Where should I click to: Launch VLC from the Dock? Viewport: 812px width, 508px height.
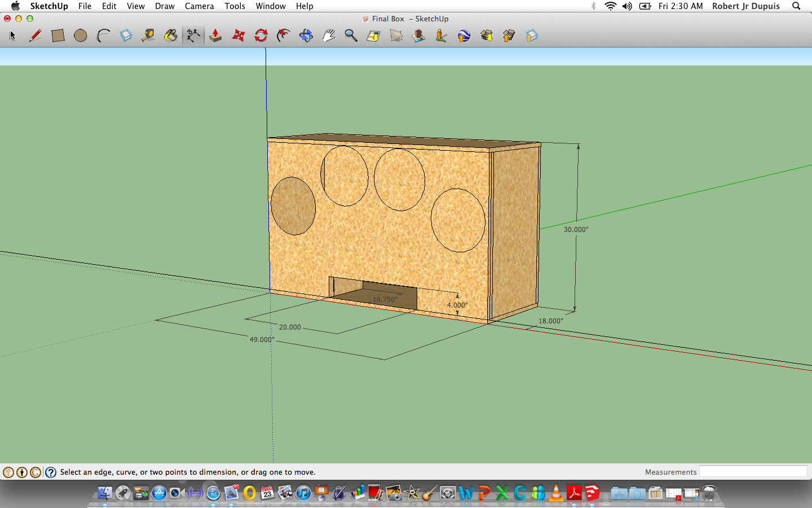(x=556, y=493)
